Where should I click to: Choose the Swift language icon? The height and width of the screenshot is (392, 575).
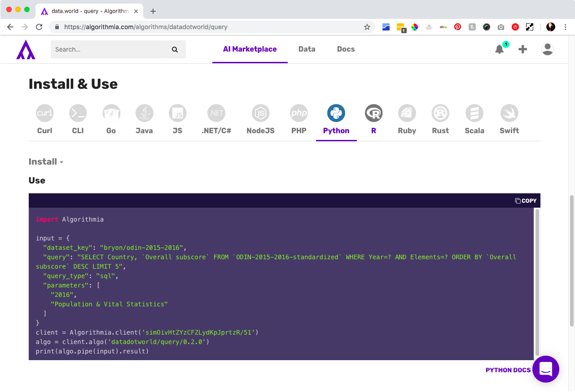click(509, 113)
